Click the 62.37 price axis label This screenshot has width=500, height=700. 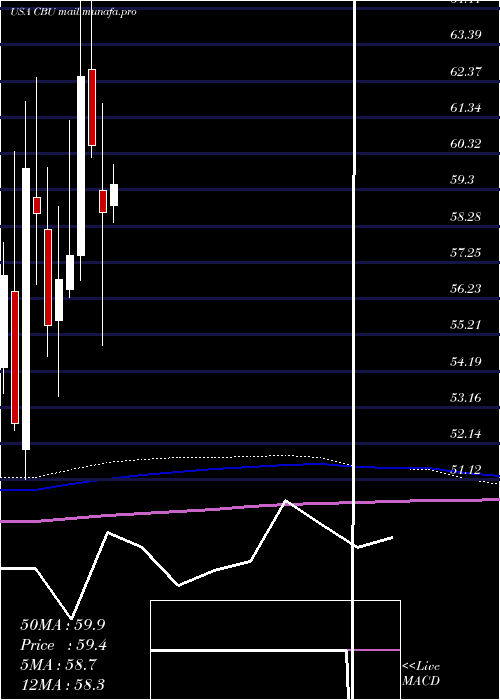tap(466, 71)
